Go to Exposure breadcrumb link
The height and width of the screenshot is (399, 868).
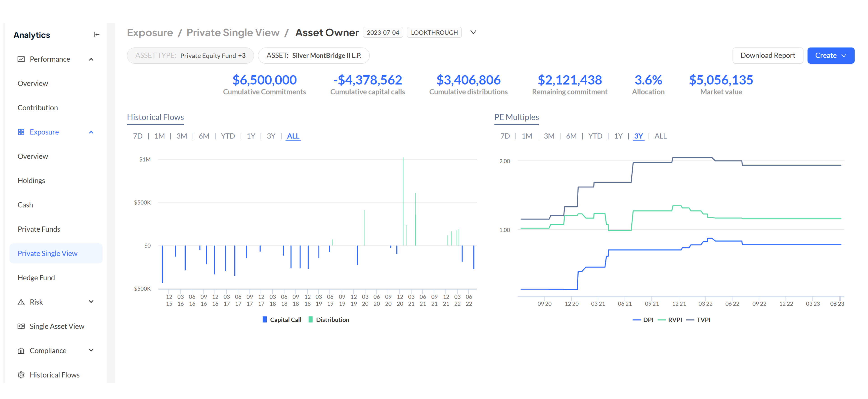coord(150,33)
